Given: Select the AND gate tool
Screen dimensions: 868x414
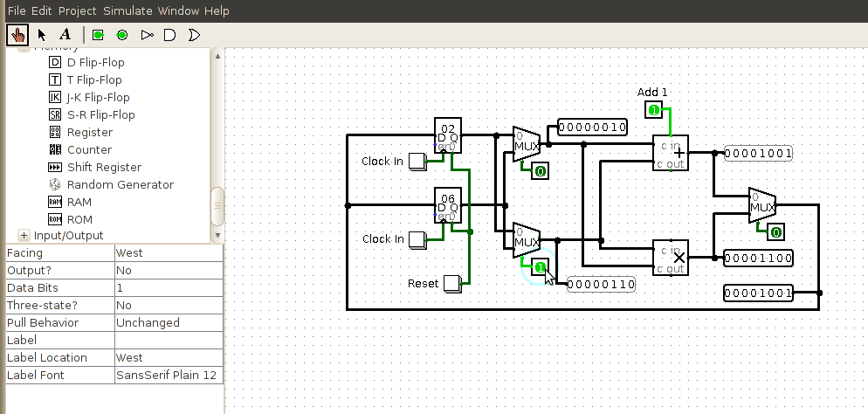Looking at the screenshot, I should [x=170, y=35].
